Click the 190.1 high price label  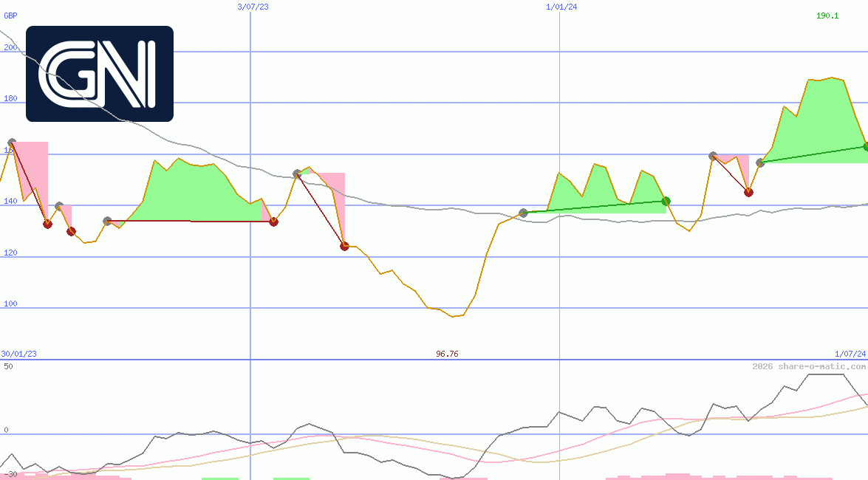(827, 16)
